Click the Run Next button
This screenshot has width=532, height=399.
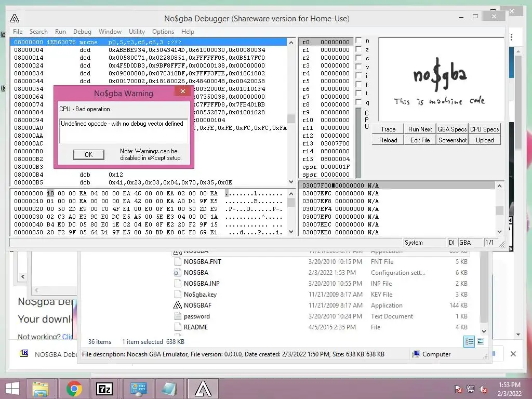pos(420,129)
